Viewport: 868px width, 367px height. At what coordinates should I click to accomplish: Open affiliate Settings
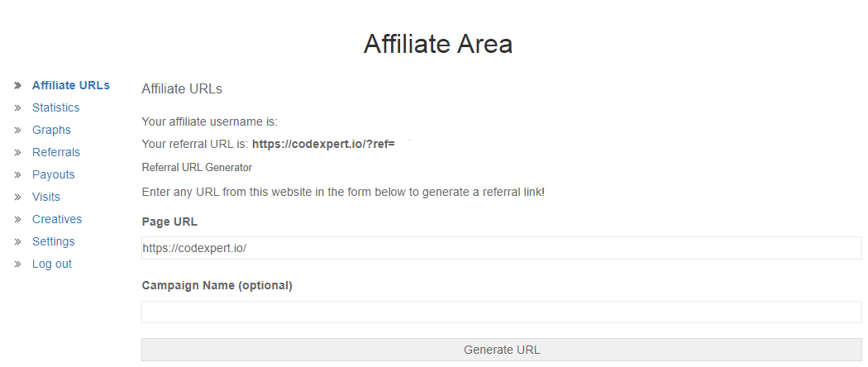coord(53,241)
